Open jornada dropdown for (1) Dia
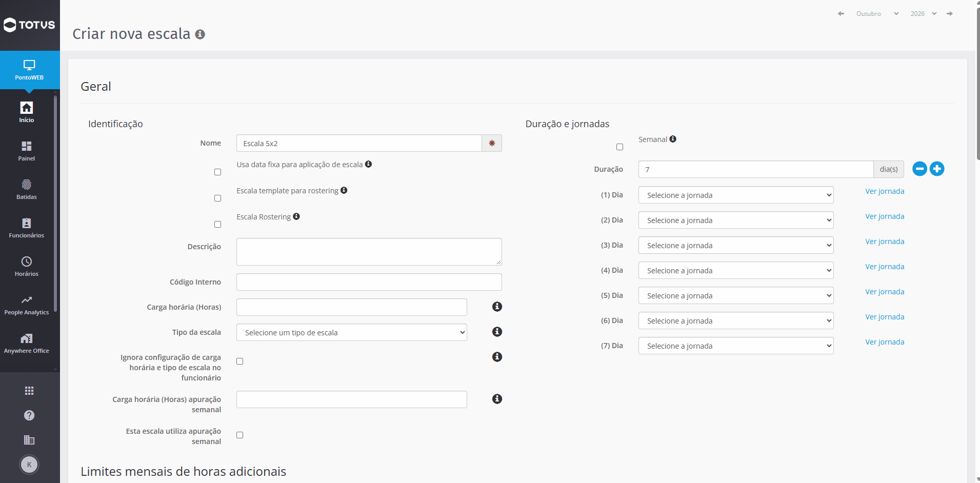The width and height of the screenshot is (980, 483). (736, 195)
